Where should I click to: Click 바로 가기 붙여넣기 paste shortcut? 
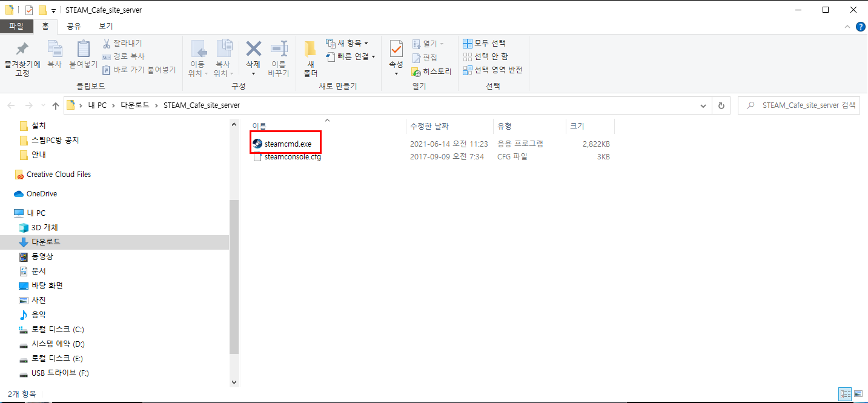[139, 70]
